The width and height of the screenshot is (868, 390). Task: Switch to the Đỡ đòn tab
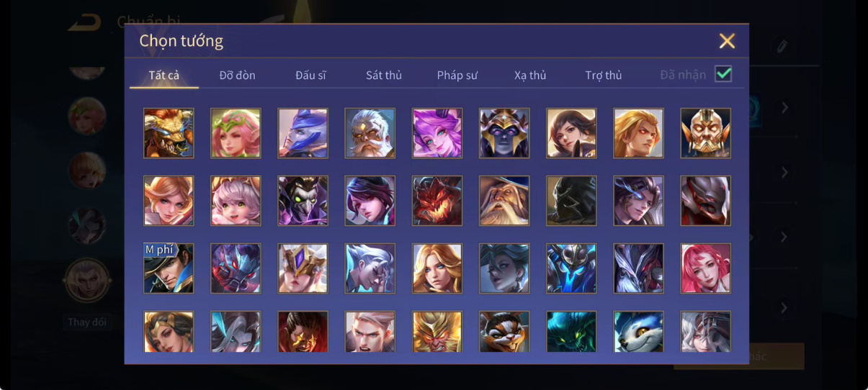click(x=238, y=75)
